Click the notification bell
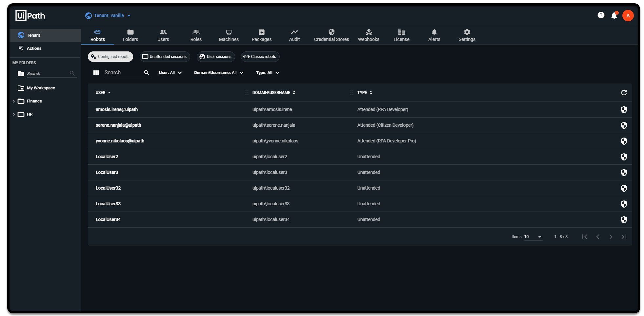Viewport: 644px width, 316px height. coord(614,15)
